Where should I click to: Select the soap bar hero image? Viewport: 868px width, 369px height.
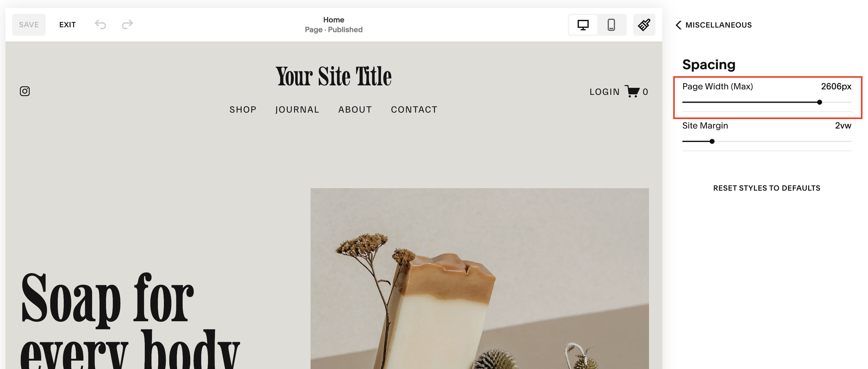coord(479,278)
